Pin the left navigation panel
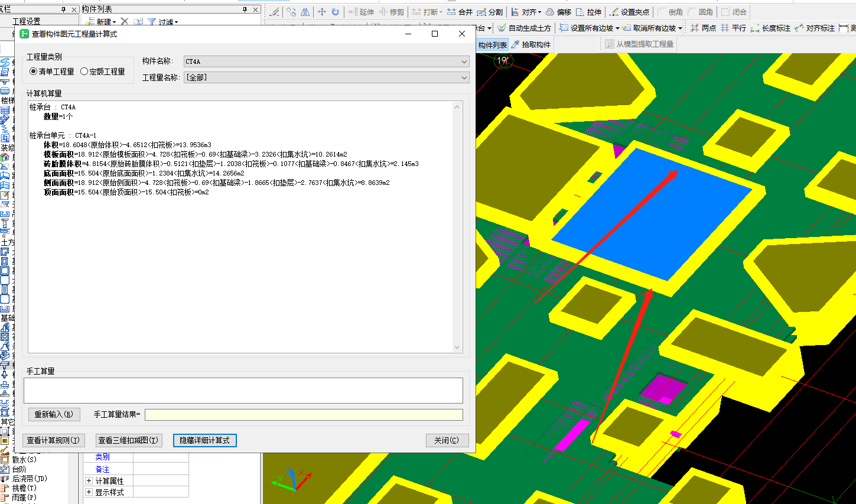The image size is (856, 504). click(64, 9)
